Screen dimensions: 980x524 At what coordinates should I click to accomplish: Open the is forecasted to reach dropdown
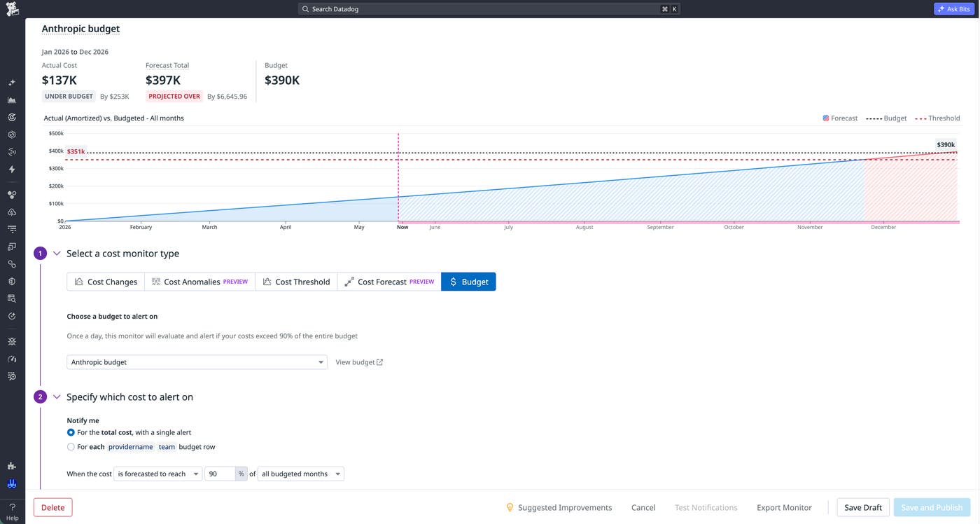(x=158, y=474)
